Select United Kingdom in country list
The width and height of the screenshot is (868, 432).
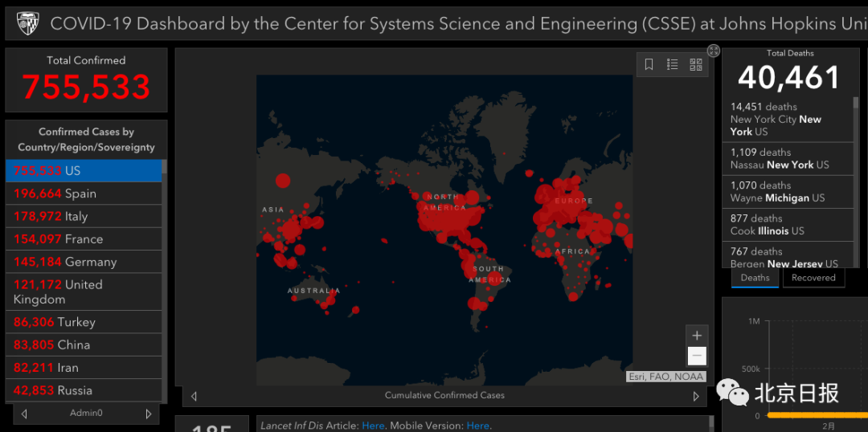coord(84,291)
